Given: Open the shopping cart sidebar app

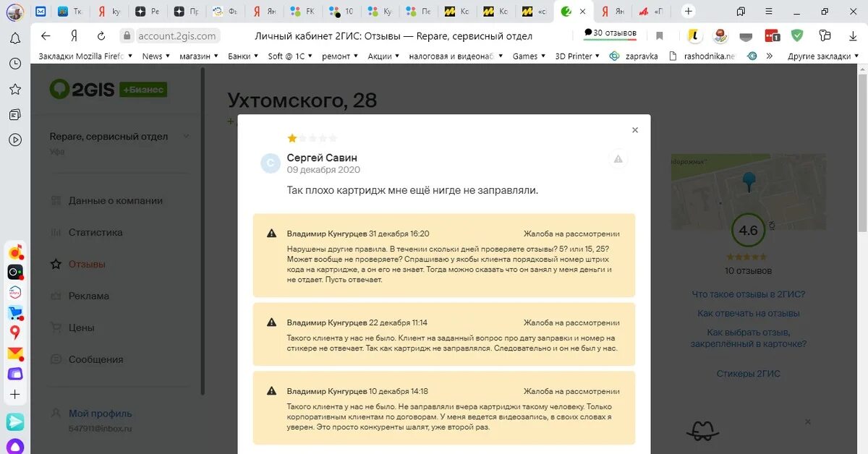Looking at the screenshot, I should [15, 313].
